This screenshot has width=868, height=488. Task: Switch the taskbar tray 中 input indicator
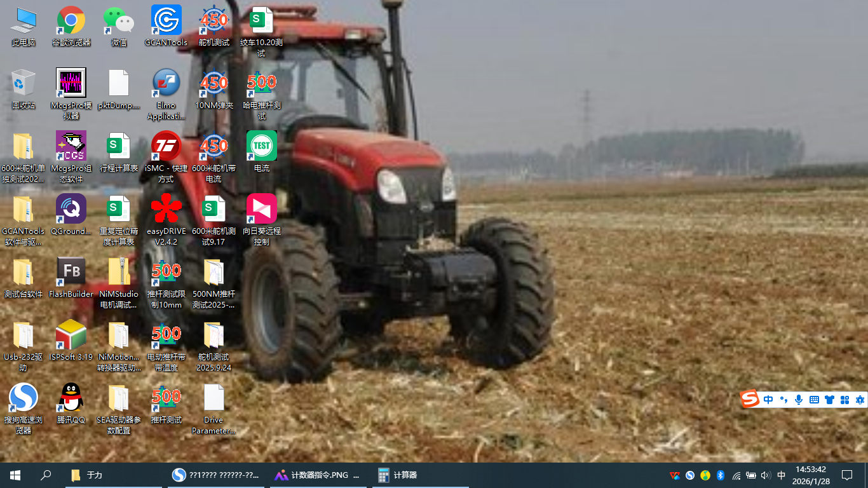[781, 475]
